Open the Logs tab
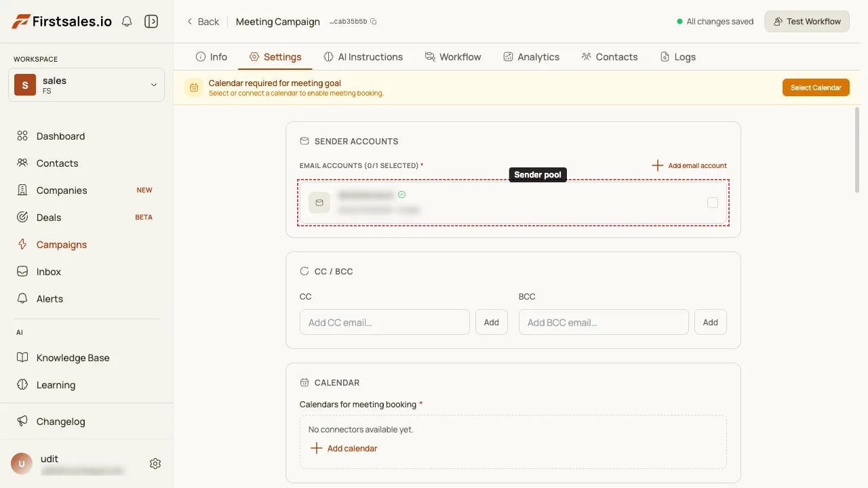This screenshot has width=868, height=488. 678,57
